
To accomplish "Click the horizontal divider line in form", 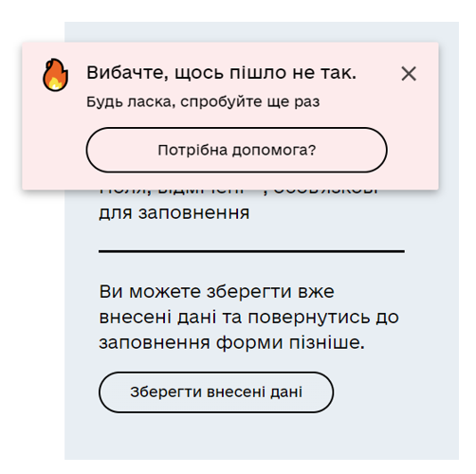I will pyautogui.click(x=251, y=251).
